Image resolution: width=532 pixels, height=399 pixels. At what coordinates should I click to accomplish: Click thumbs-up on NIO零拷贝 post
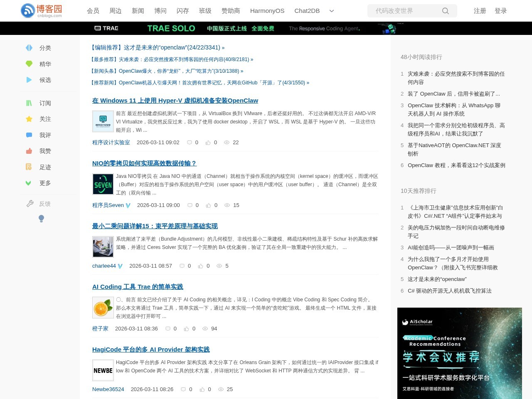208,205
